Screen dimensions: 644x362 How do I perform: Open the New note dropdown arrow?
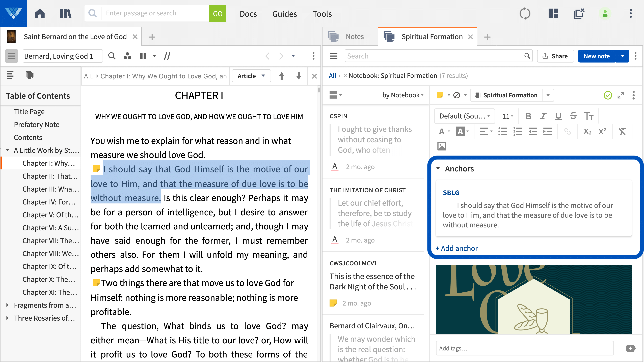[623, 56]
